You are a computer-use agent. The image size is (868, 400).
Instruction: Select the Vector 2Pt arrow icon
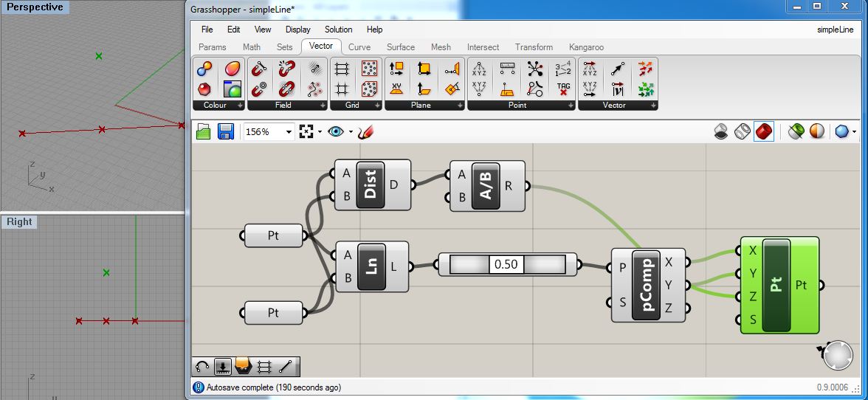coord(618,69)
